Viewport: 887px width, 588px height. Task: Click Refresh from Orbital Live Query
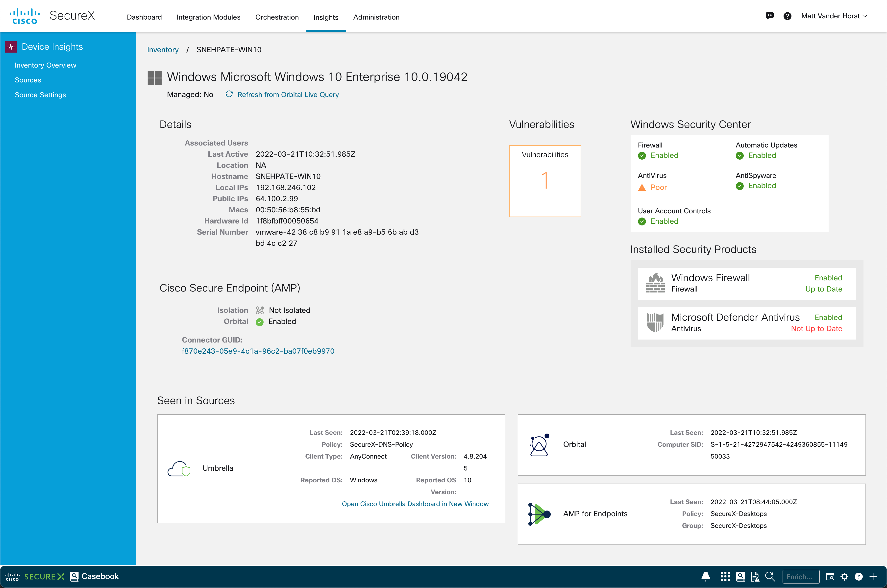coord(288,95)
